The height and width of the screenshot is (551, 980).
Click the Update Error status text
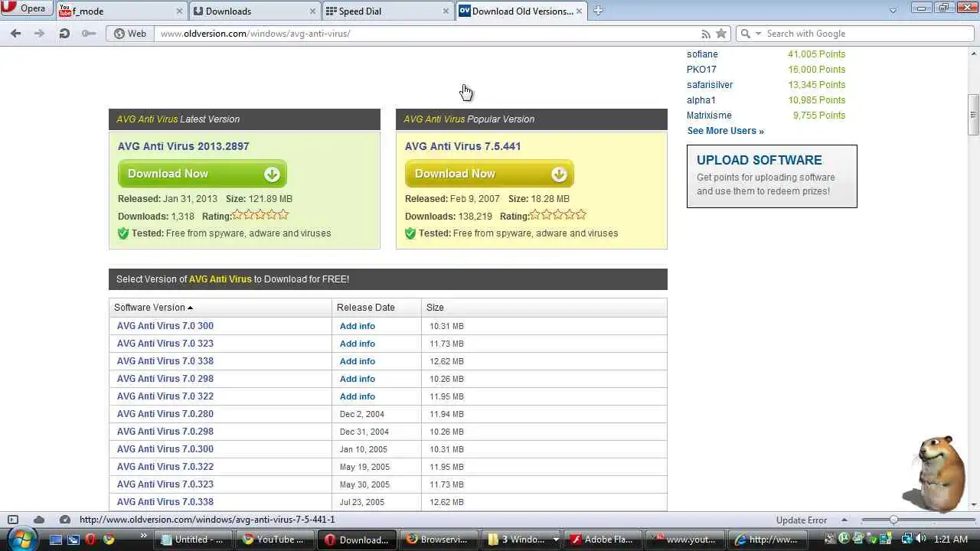(x=802, y=520)
